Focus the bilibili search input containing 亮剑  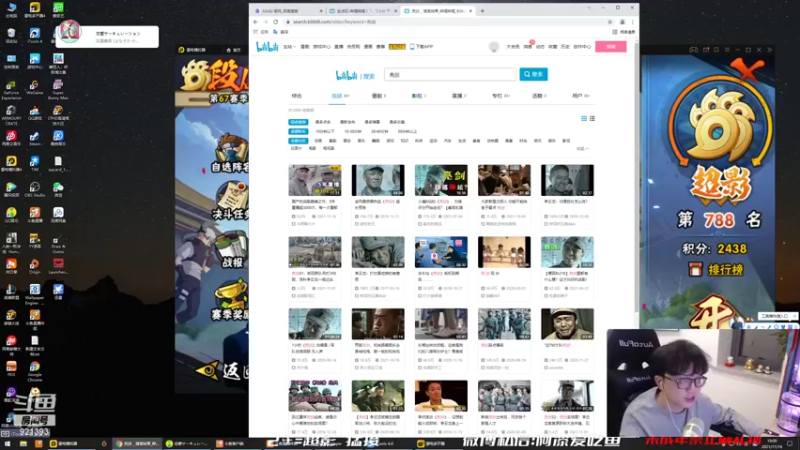tap(450, 74)
